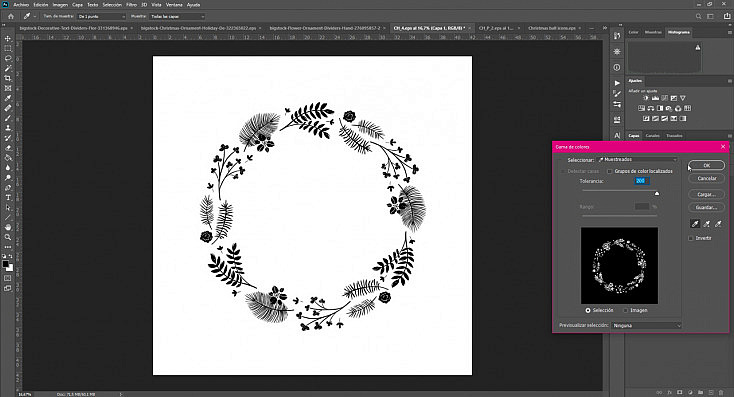This screenshot has height=397, width=734.
Task: Open the Previsualizar selección dropdown
Action: coord(646,325)
